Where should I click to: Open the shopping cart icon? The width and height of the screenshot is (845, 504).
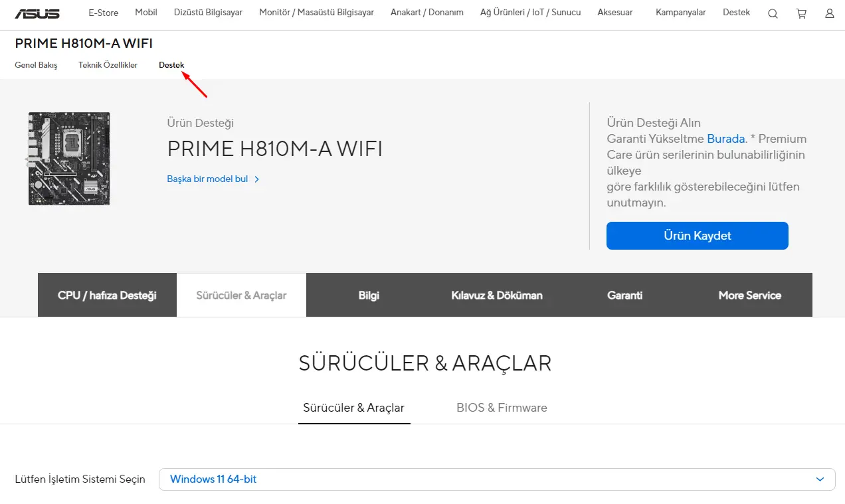tap(802, 13)
